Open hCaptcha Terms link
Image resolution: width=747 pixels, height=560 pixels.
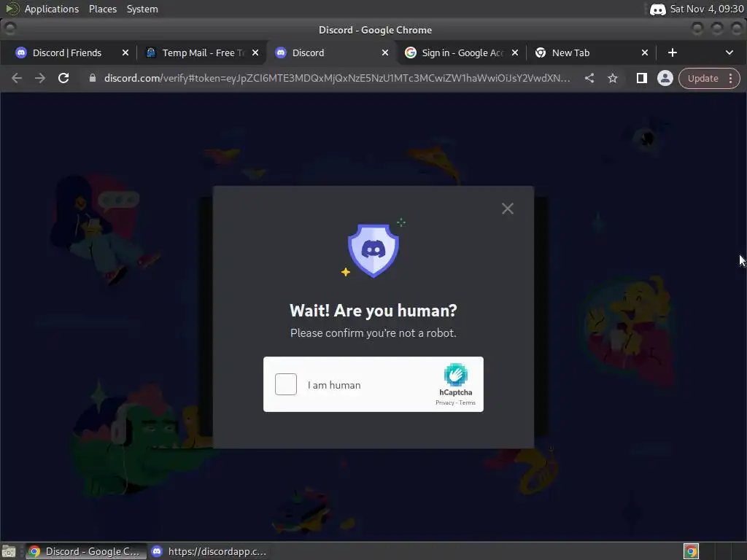click(x=468, y=402)
